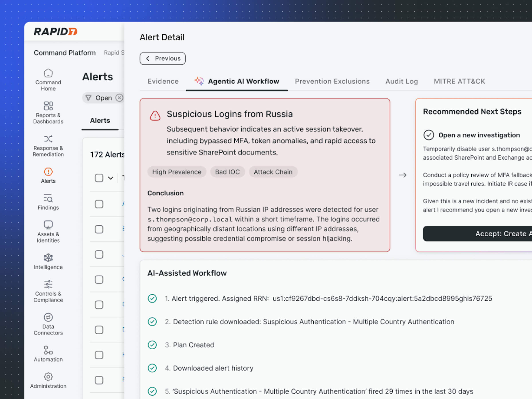
Task: Check the first alert row checkbox
Action: 99,204
